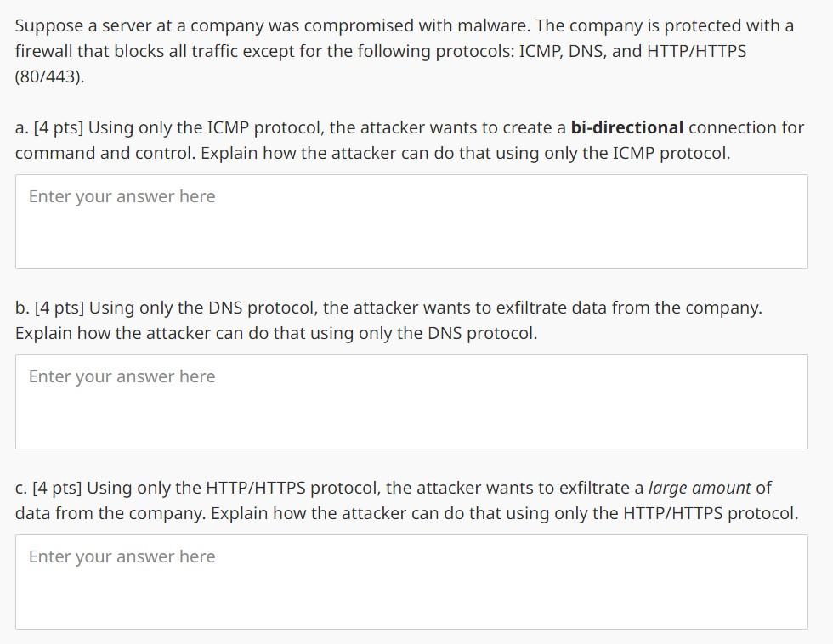Viewport: 833px width, 644px height.
Task: Click the question a prompt text
Action: [x=408, y=140]
